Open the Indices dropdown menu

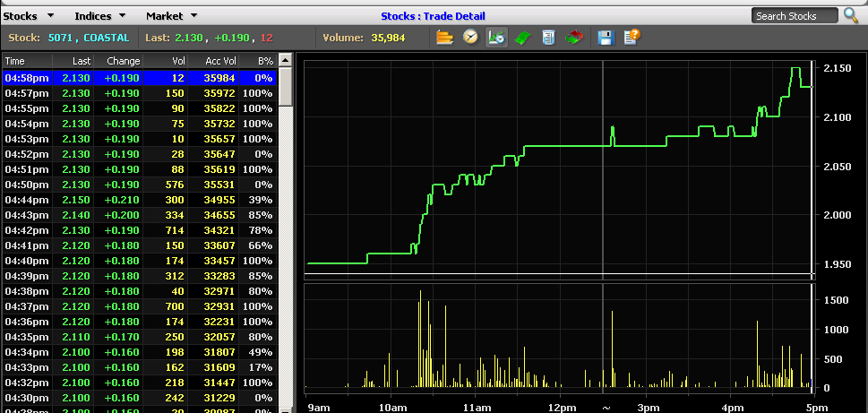tap(99, 16)
